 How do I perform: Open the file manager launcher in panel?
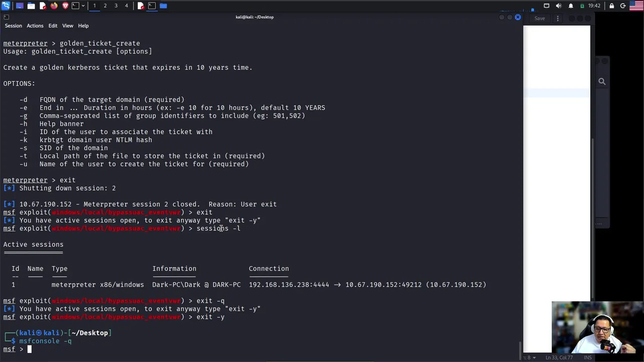[x=31, y=6]
